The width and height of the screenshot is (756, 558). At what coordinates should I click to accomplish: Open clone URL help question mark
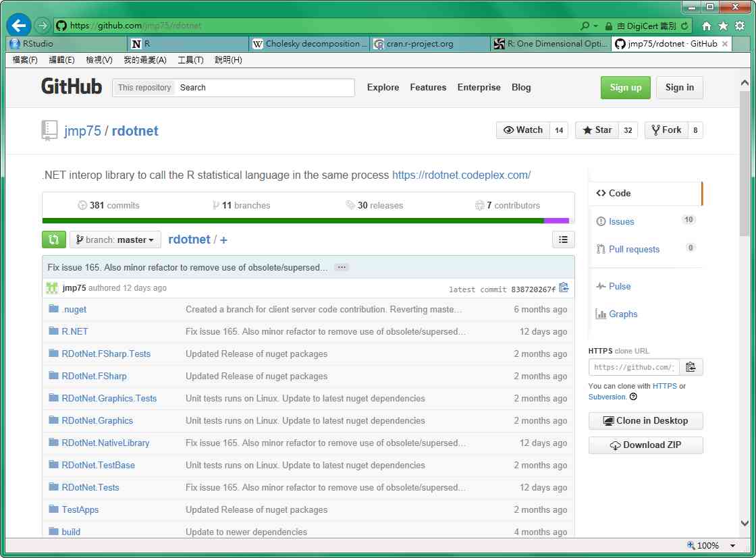tap(633, 397)
